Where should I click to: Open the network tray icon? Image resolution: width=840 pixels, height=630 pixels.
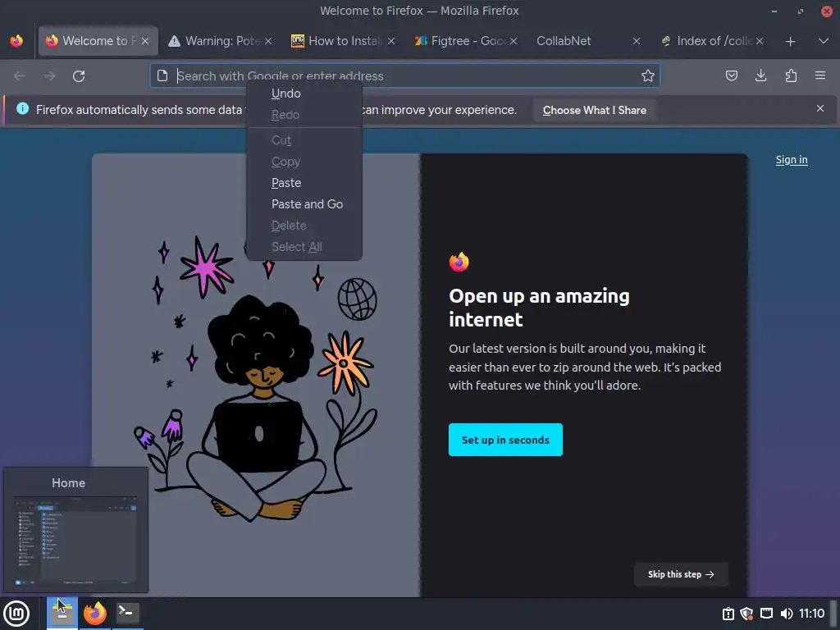(767, 614)
